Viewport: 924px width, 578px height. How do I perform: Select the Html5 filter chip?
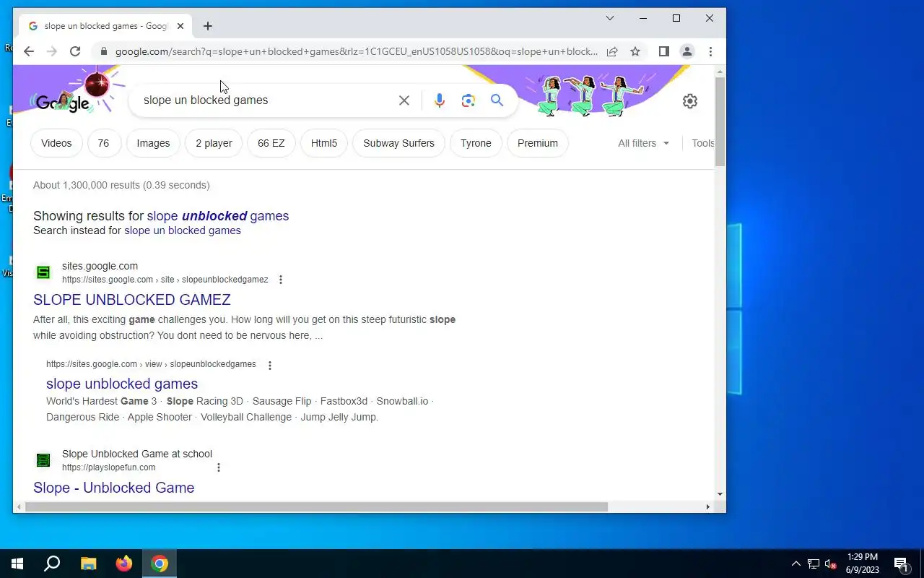coord(324,143)
